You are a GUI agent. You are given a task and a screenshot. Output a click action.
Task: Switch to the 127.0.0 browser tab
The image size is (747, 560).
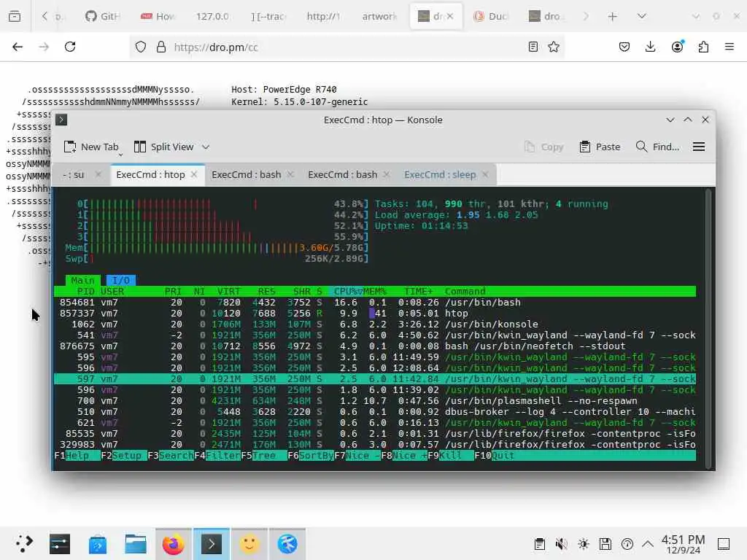[x=212, y=16]
